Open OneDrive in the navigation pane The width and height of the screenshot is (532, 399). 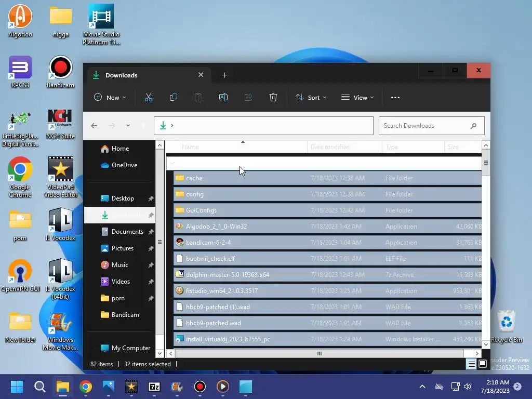tap(120, 165)
